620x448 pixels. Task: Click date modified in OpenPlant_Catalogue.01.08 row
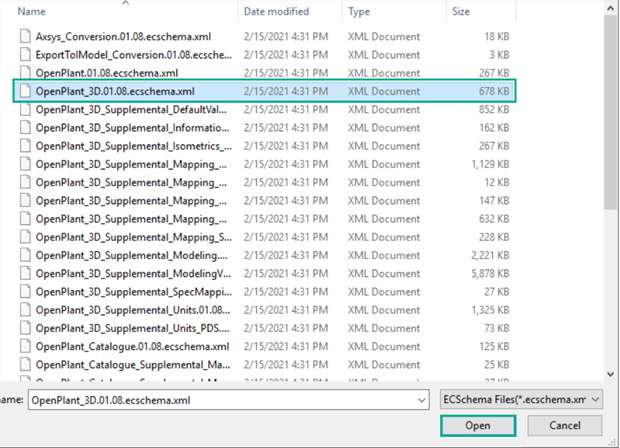tap(286, 346)
